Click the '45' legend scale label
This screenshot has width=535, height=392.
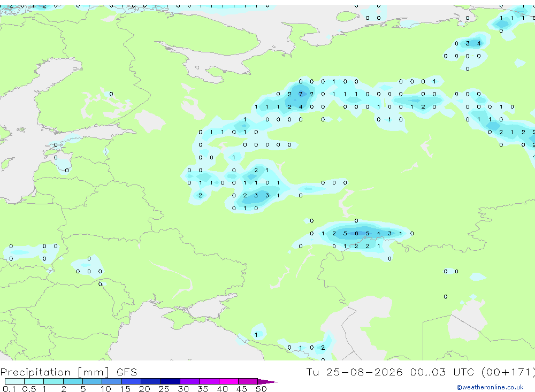[242, 389]
